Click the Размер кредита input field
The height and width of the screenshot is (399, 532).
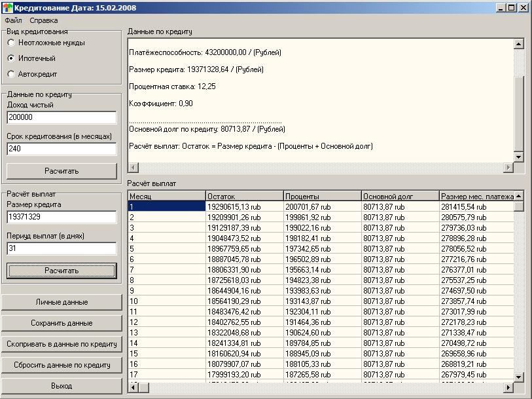(62, 217)
